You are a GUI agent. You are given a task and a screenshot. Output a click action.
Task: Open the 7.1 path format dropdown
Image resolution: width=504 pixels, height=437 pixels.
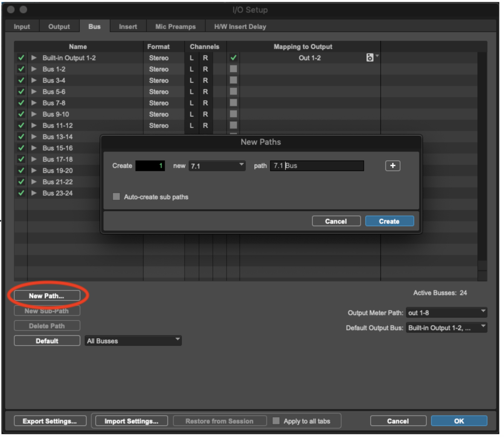[217, 166]
